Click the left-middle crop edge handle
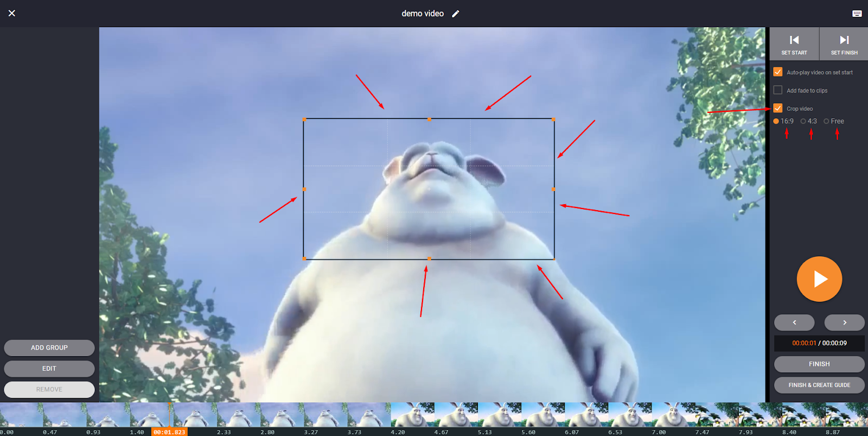 (304, 189)
